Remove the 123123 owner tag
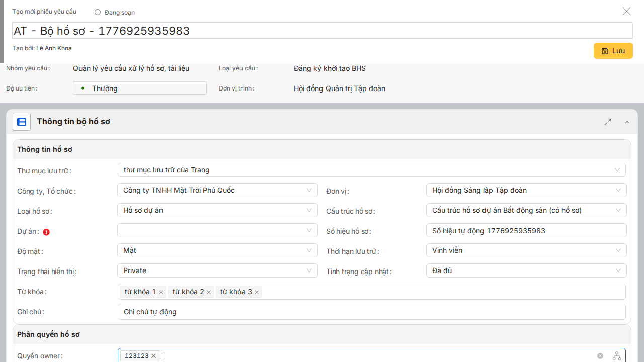 click(154, 356)
